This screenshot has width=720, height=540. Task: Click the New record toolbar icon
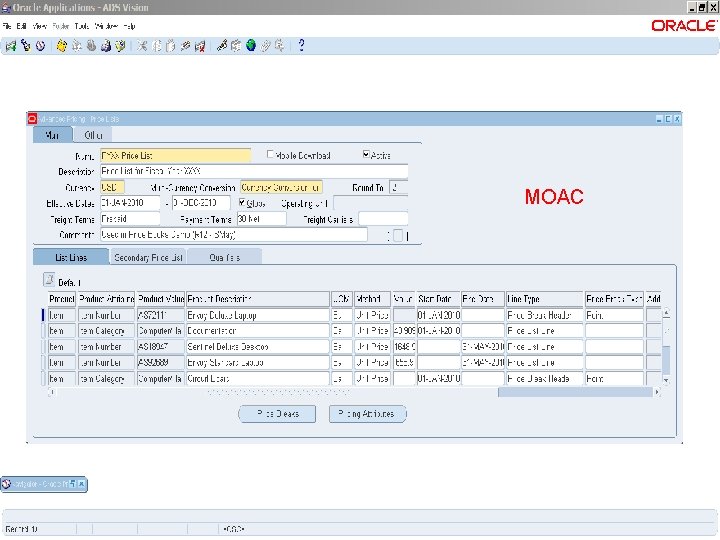11,46
